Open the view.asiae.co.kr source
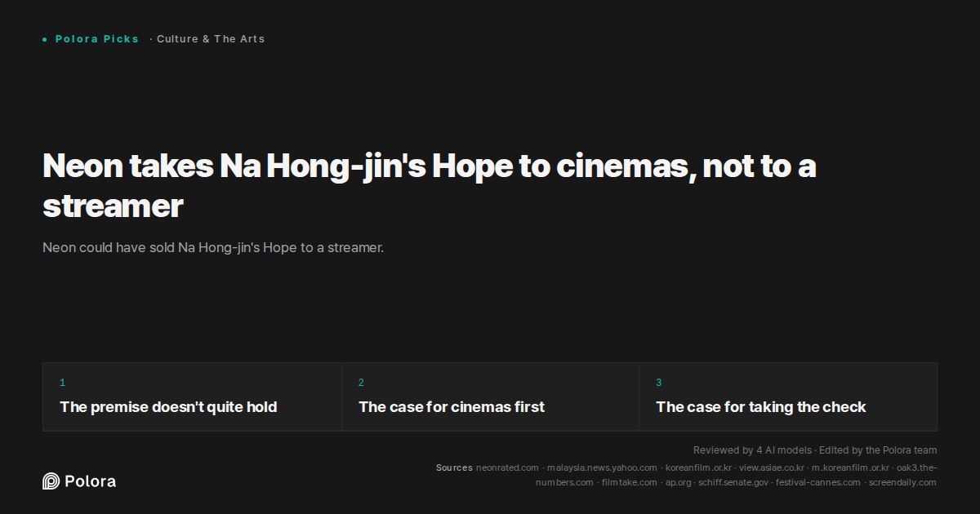This screenshot has height=514, width=980. coord(771,467)
